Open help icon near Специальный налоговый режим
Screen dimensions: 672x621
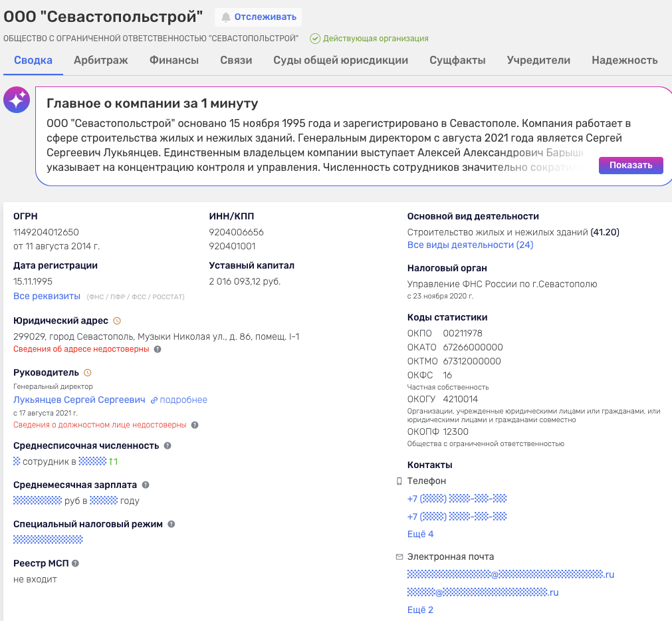click(x=171, y=525)
